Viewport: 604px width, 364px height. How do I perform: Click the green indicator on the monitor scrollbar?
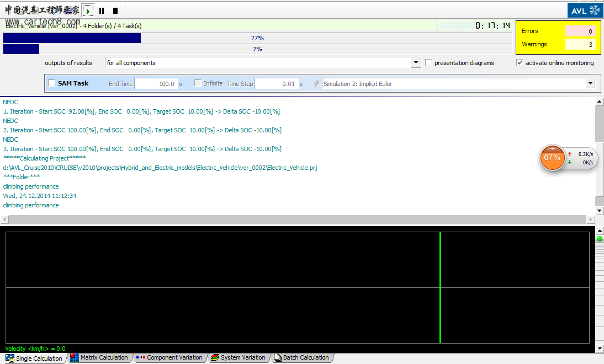click(x=600, y=239)
